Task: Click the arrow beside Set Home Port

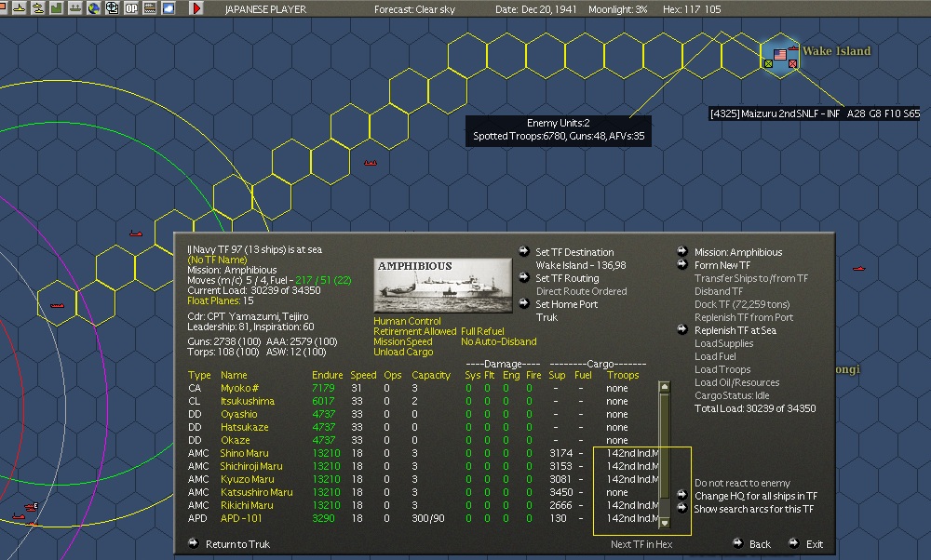Action: click(523, 303)
